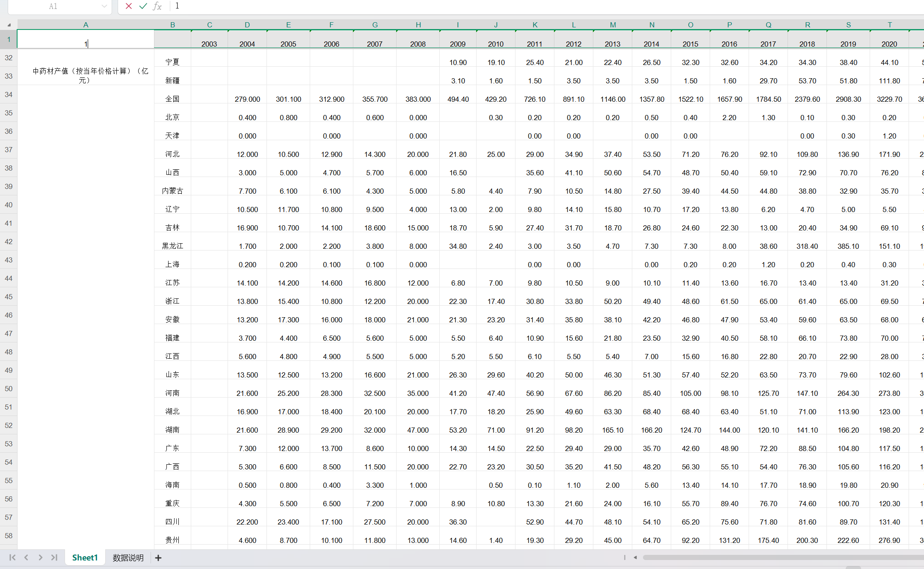This screenshot has width=924, height=569.
Task: Go to the first sheet tab
Action: pos(12,557)
